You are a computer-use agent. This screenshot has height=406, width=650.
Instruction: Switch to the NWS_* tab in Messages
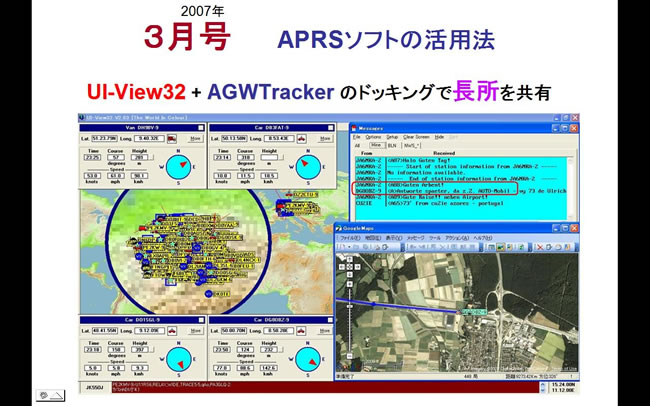pos(412,146)
